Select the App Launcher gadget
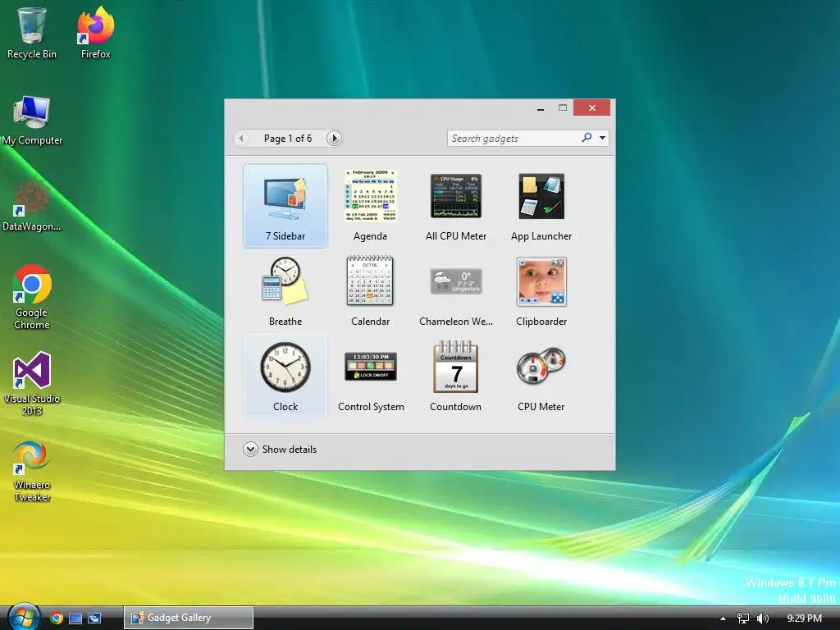Viewport: 840px width, 630px height. click(x=541, y=206)
